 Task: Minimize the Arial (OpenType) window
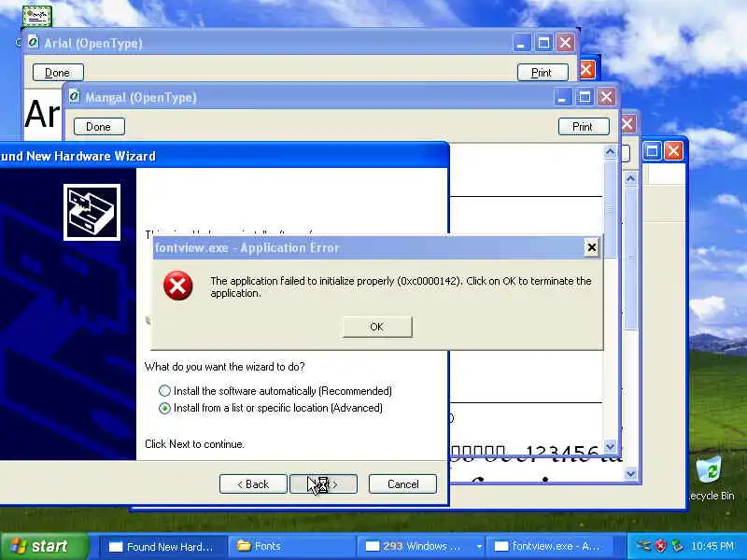521,43
